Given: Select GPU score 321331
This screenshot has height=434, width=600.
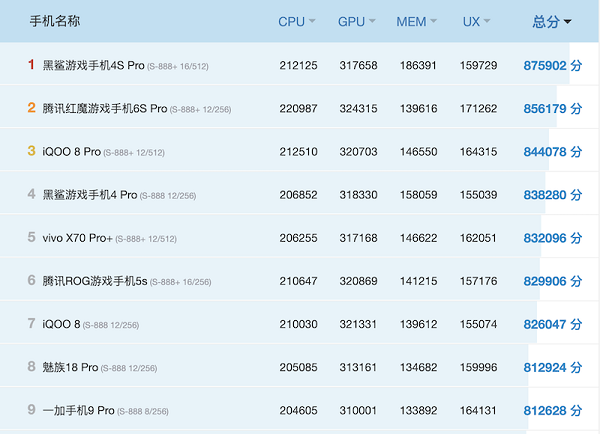Looking at the screenshot, I should click(x=359, y=325).
